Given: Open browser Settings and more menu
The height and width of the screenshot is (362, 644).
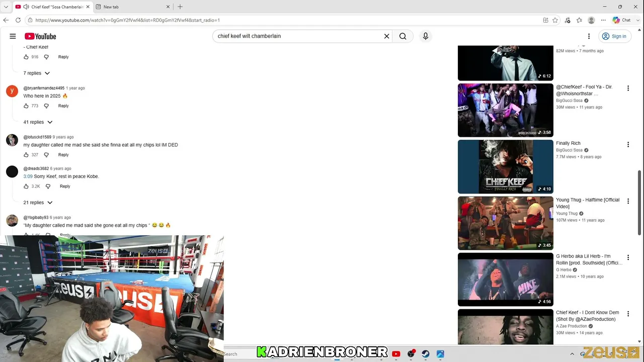Looking at the screenshot, I should coord(603,20).
